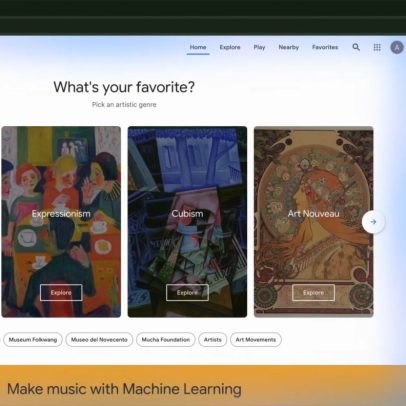Viewport: 406px width, 406px height.
Task: Click the 'Make music with Machine Learning' banner
Action: click(203, 386)
